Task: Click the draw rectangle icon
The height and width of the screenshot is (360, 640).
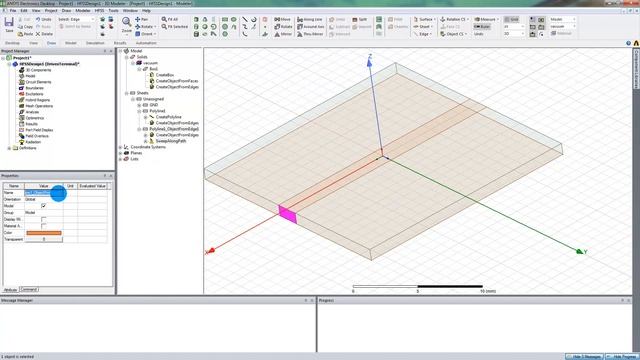Action: click(225, 19)
